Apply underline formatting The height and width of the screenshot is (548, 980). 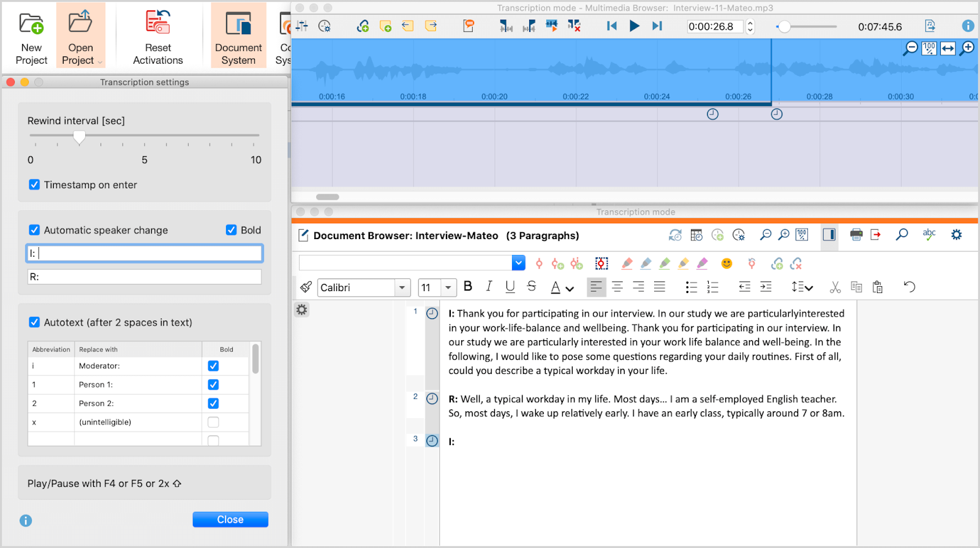point(510,286)
